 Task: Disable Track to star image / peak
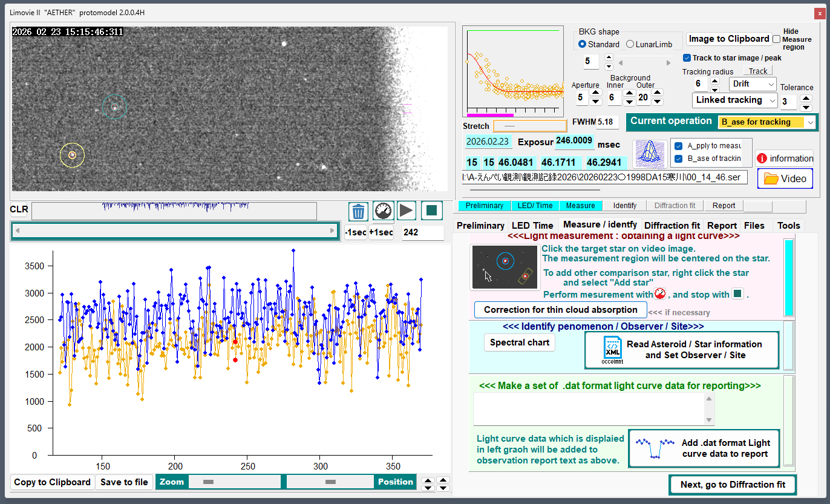[687, 58]
